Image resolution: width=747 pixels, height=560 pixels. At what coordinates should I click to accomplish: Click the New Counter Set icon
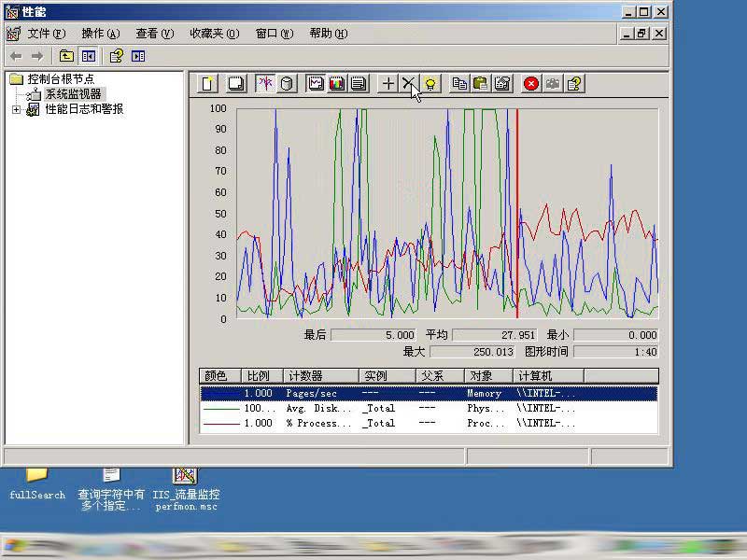pos(207,84)
